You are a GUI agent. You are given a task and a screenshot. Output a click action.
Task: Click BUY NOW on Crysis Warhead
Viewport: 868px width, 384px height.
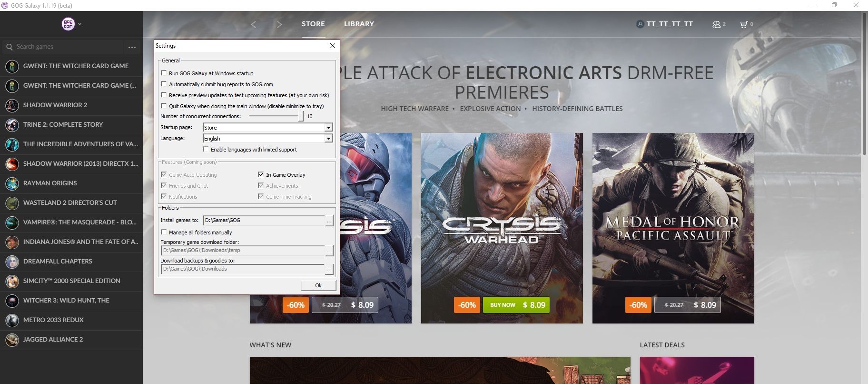516,305
